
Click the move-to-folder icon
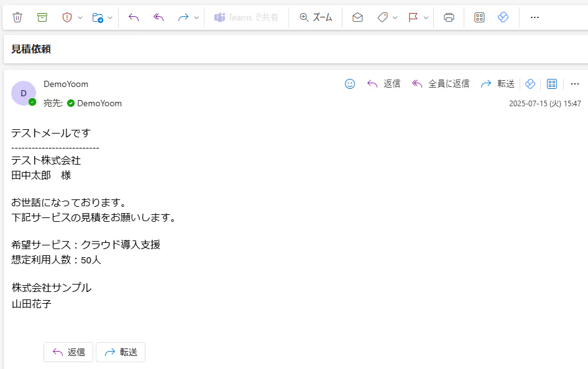click(x=98, y=17)
